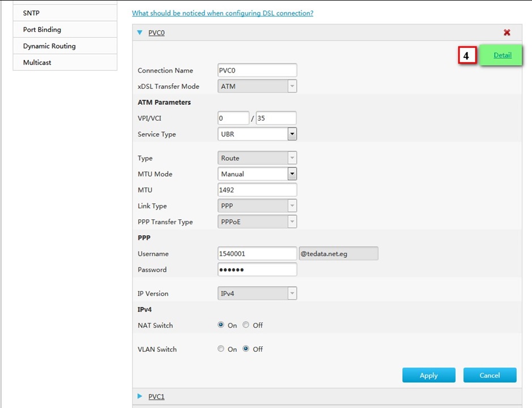Set VLAN Switch to Off

coord(246,348)
